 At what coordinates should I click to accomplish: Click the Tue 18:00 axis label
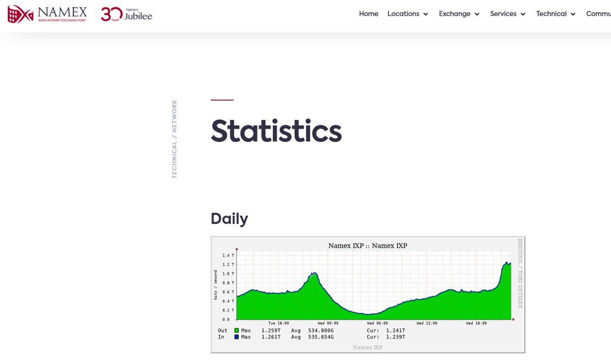point(279,323)
